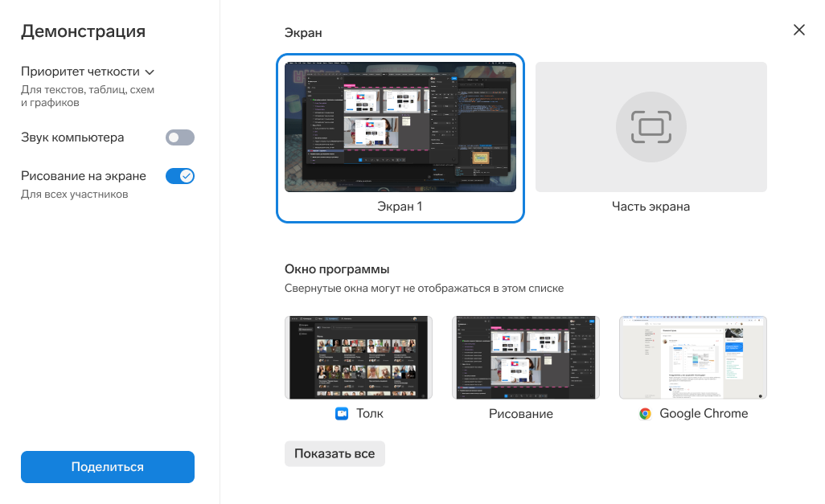This screenshot has height=504, width=825.
Task: Disable the Рисование на экране switch
Action: [x=180, y=176]
